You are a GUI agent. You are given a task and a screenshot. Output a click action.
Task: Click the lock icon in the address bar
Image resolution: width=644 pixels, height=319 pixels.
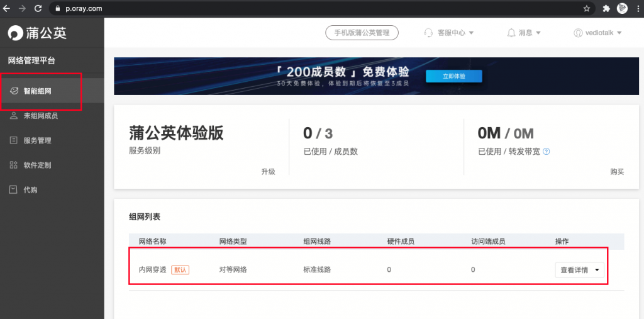coord(58,8)
